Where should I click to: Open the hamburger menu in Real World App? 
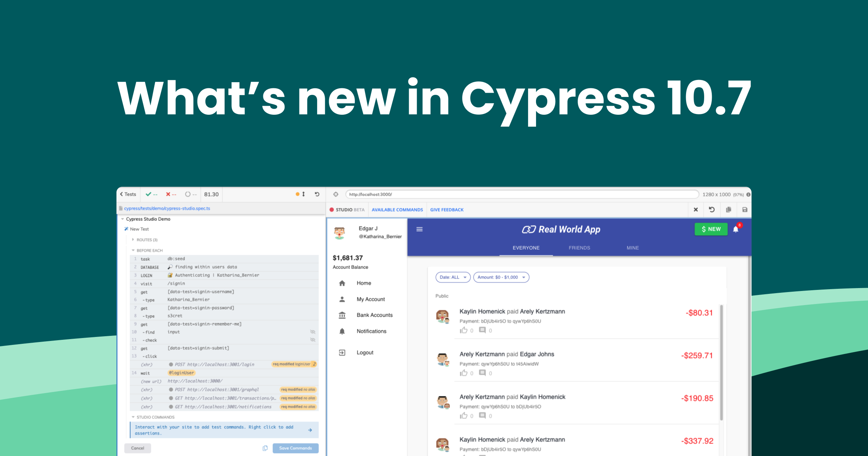pos(420,229)
